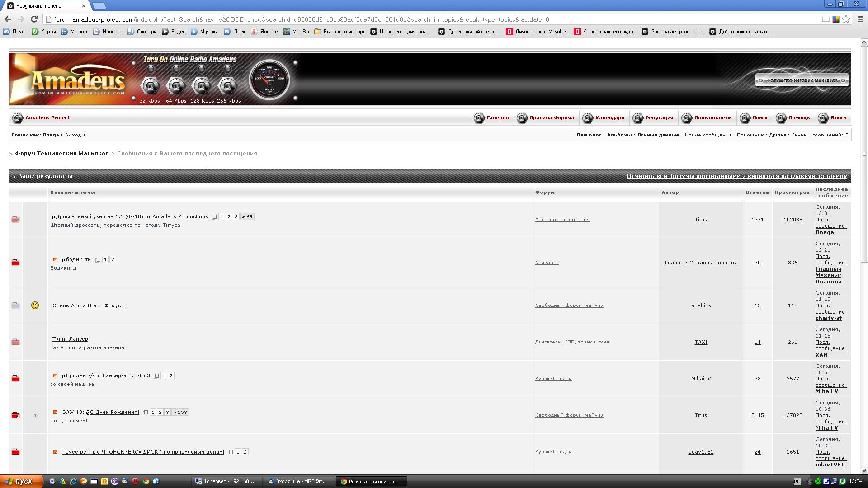Open the Календарь menu item

609,118
